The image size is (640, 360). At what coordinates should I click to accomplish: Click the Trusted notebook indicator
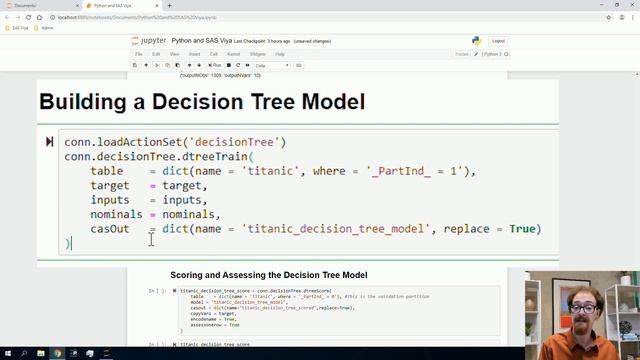pyautogui.click(x=462, y=54)
